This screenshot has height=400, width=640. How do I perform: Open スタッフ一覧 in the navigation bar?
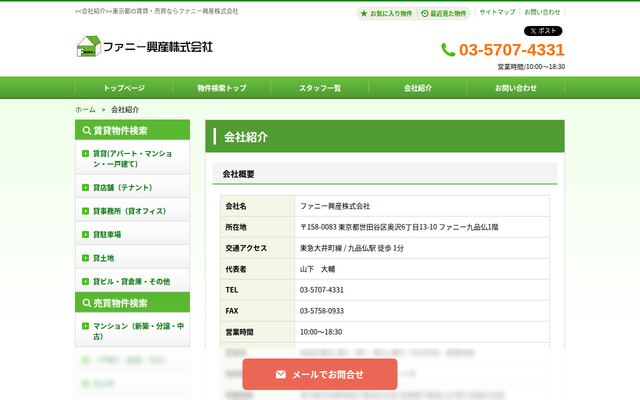click(x=320, y=88)
